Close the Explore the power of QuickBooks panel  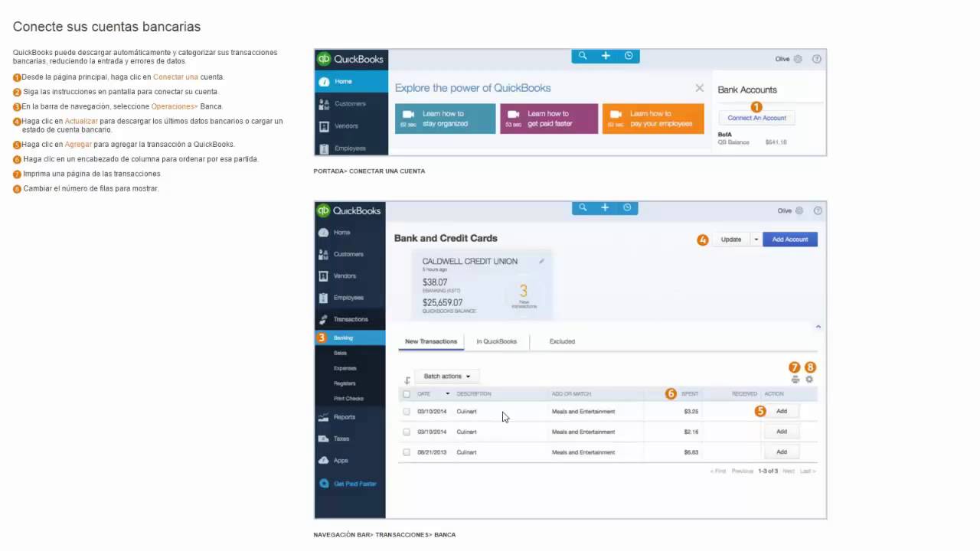click(x=699, y=88)
